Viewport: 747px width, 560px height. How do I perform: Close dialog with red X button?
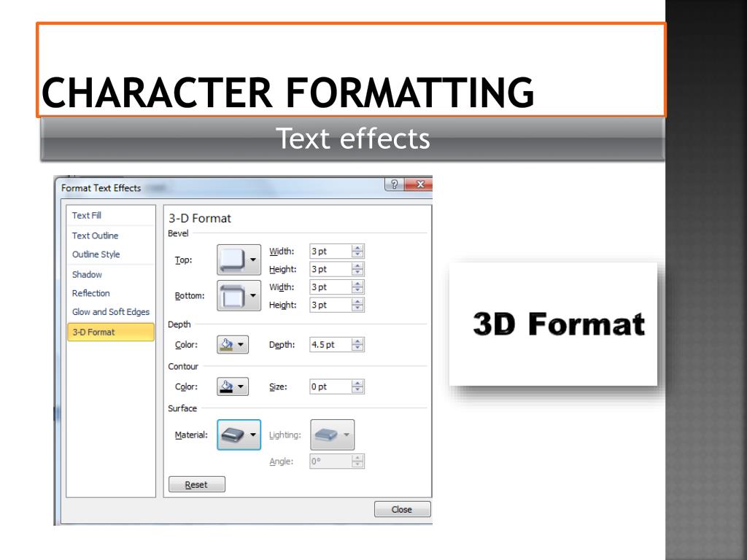(x=419, y=184)
